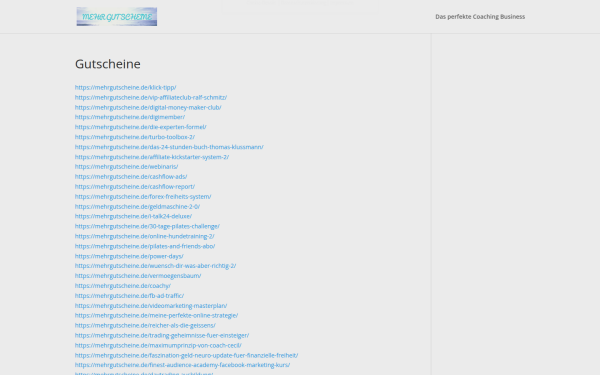This screenshot has width=600, height=375.
Task: Open the affiliate-kickstarter-system-2 link
Action: [x=152, y=157]
